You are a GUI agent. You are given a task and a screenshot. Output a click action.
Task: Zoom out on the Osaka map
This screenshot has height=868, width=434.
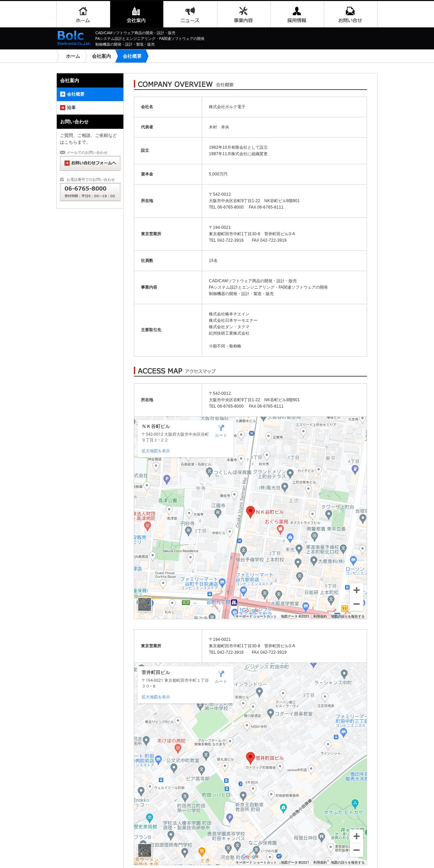pyautogui.click(x=356, y=604)
